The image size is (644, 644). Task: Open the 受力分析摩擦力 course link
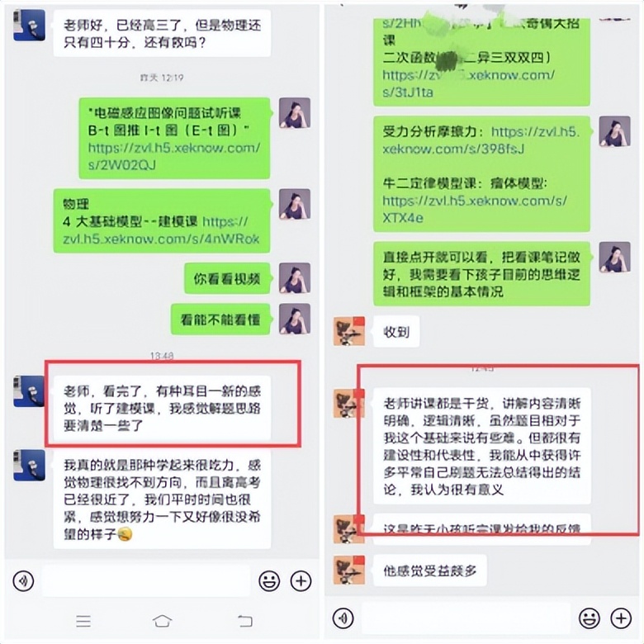click(x=481, y=140)
